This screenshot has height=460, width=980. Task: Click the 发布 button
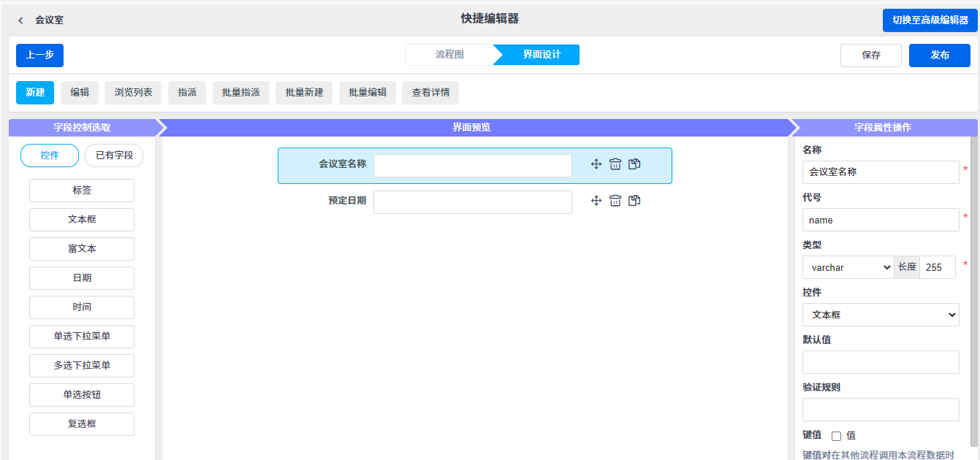(940, 55)
